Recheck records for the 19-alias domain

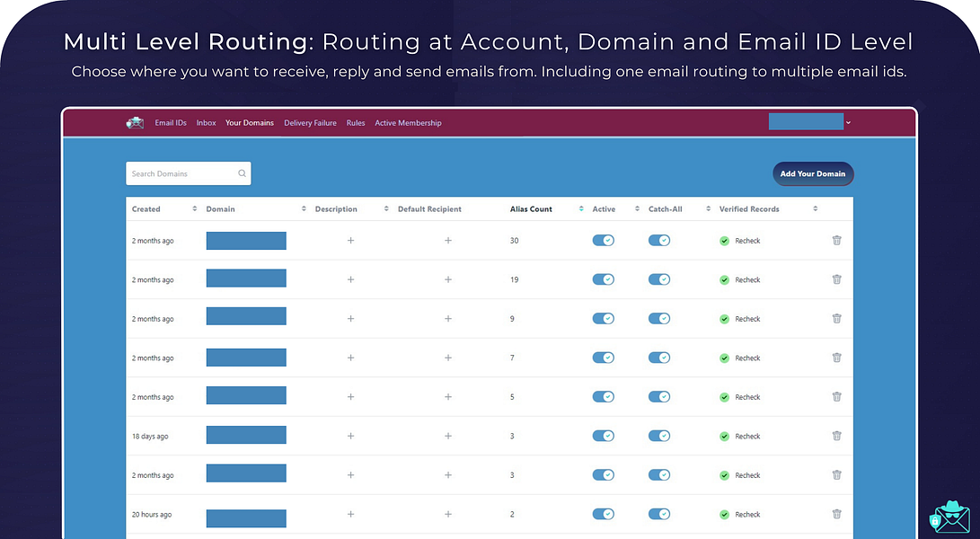747,280
